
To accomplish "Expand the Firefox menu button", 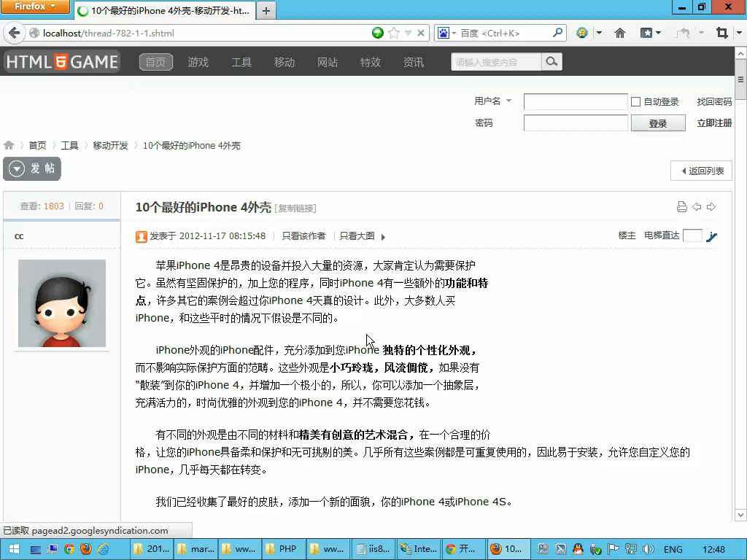I will click(35, 7).
